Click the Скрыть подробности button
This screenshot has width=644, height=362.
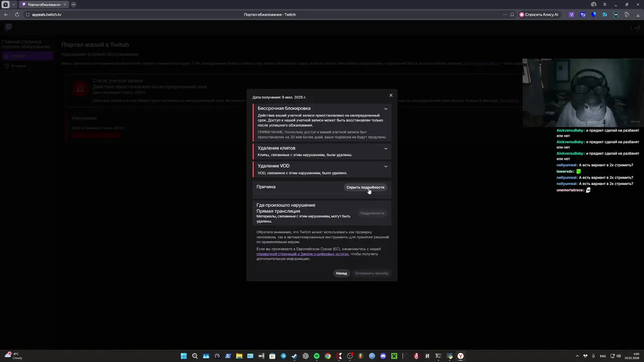pos(365,188)
